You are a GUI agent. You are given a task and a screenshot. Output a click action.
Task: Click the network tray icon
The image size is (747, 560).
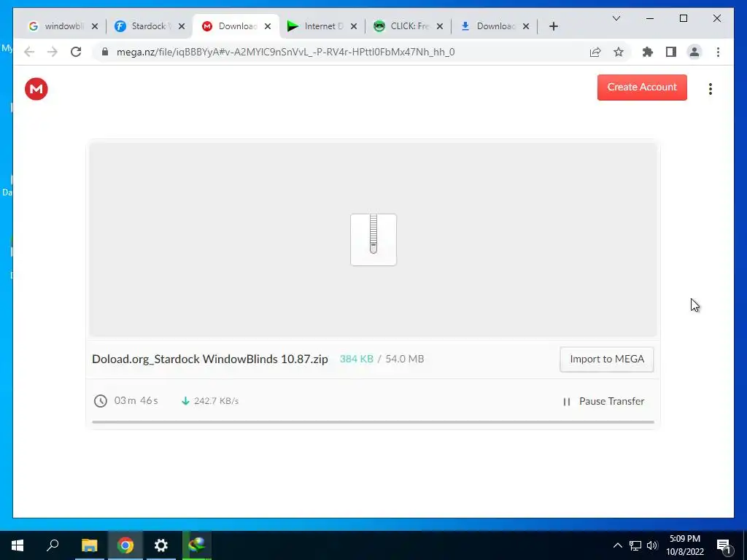point(635,545)
